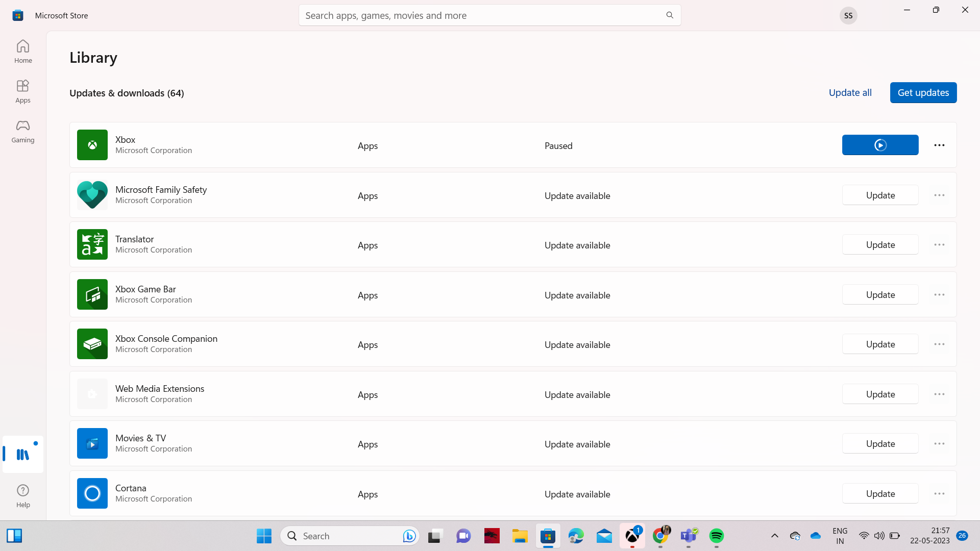Click the Store search input field

(480, 15)
